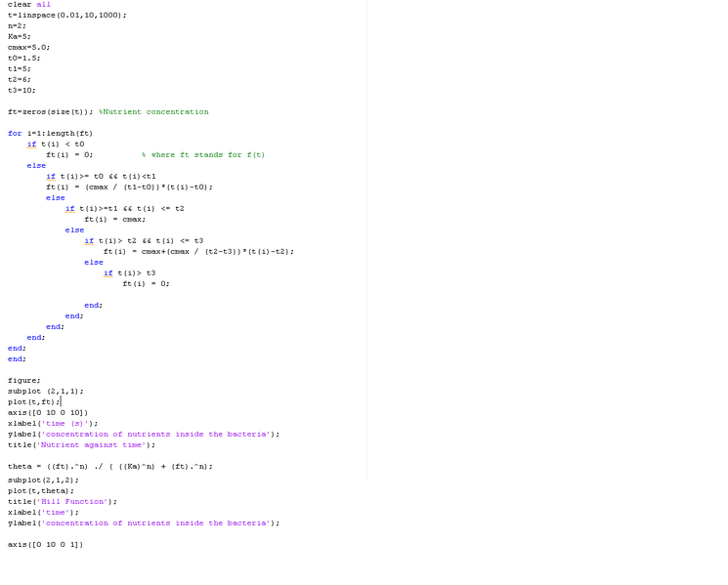Click the '% where ft stands for f(t)' comment
728x585 pixels.
202,154
